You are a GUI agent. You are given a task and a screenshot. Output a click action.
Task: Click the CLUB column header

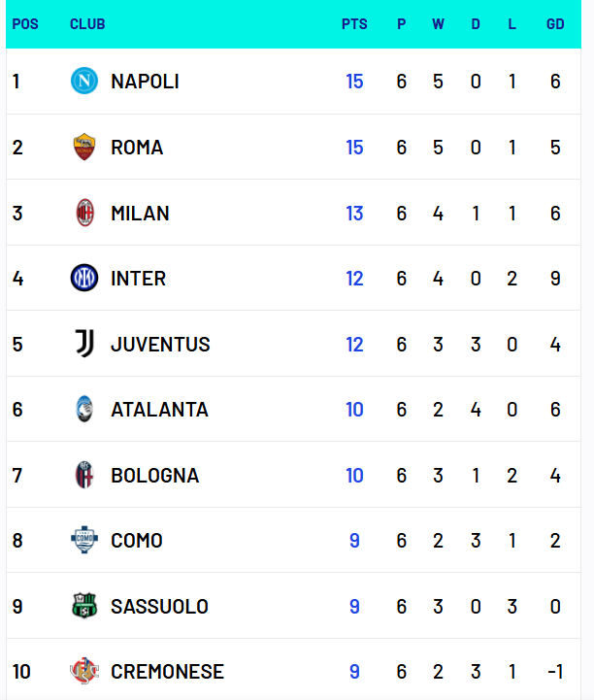tap(87, 24)
